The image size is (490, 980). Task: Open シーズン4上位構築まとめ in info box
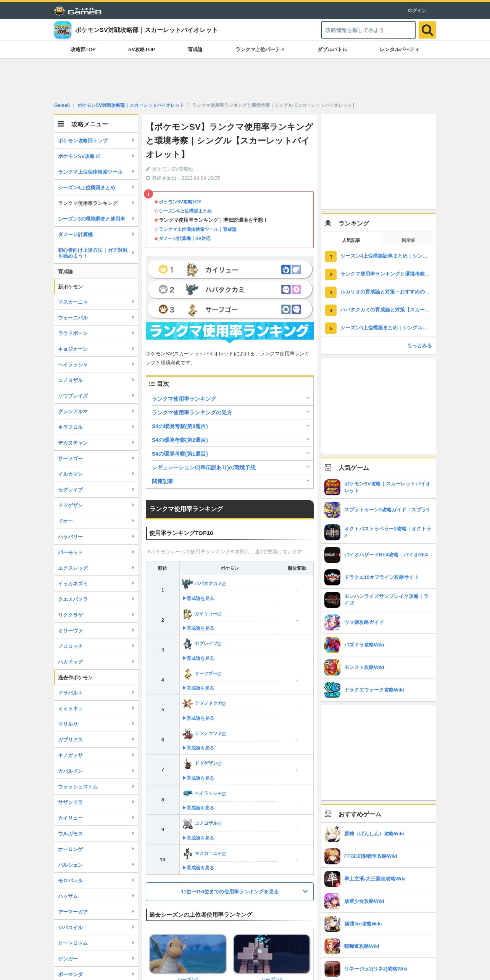point(185,211)
